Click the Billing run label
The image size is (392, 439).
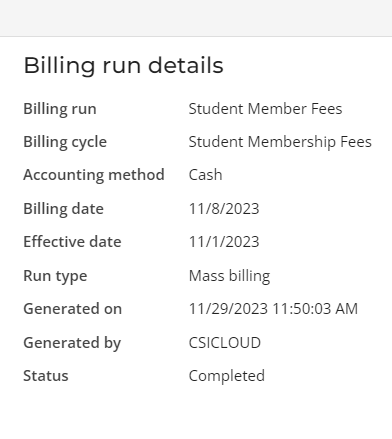click(60, 109)
